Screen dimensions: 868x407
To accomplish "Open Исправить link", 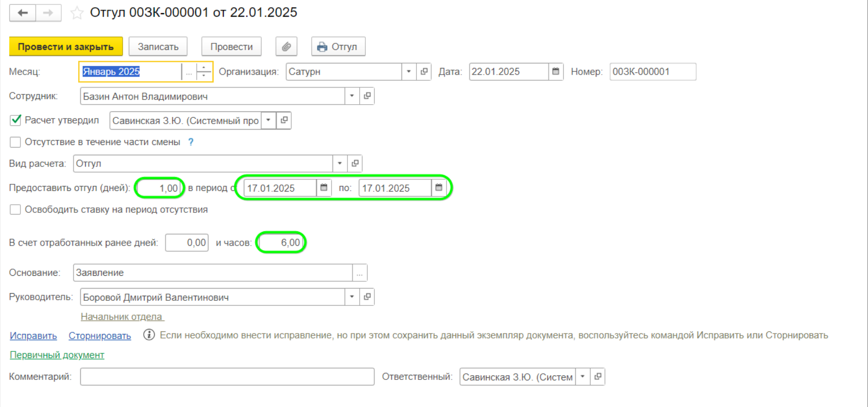I will pyautogui.click(x=33, y=336).
